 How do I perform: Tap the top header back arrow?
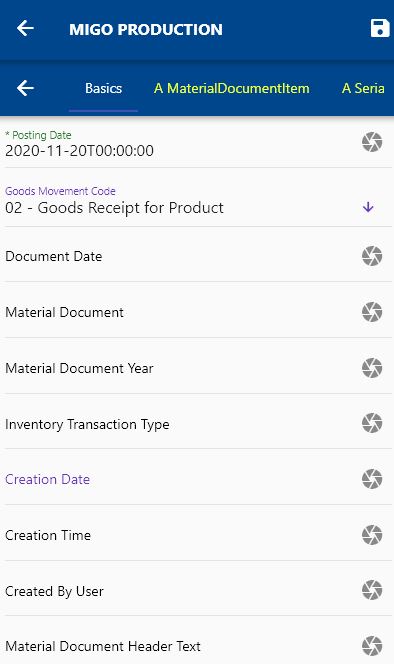[x=25, y=28]
